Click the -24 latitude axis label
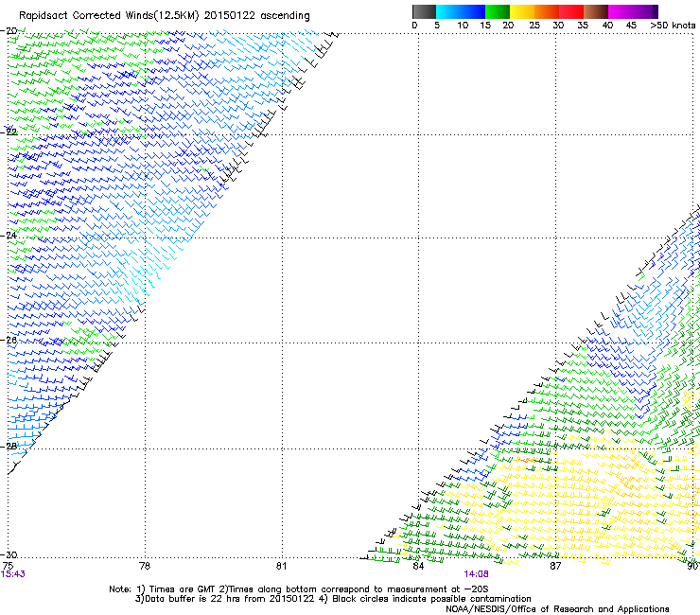 [x=9, y=235]
